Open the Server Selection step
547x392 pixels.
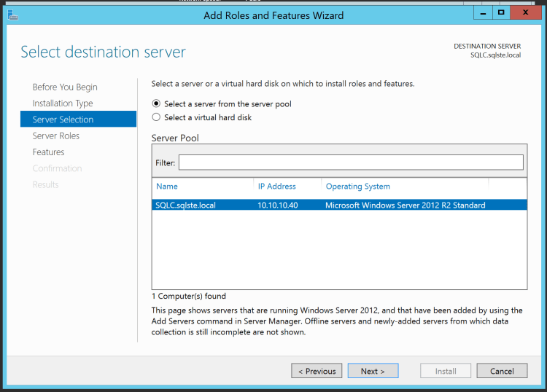pyautogui.click(x=63, y=119)
